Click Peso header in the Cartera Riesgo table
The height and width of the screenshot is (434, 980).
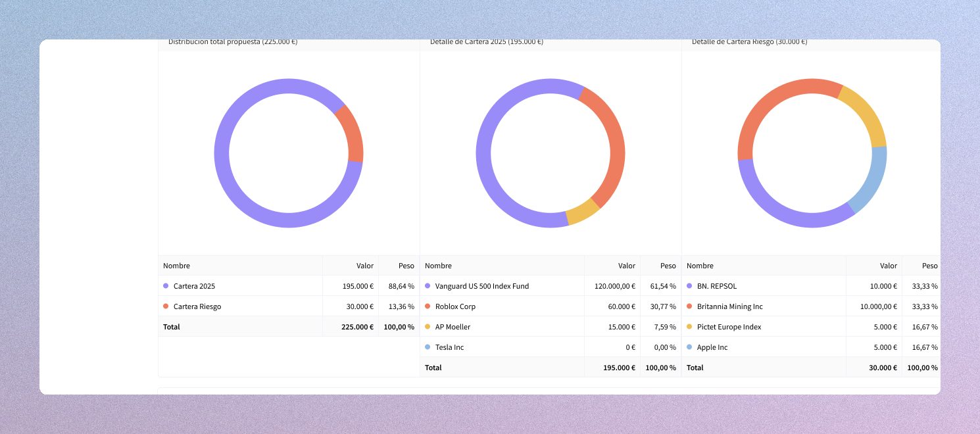(929, 266)
